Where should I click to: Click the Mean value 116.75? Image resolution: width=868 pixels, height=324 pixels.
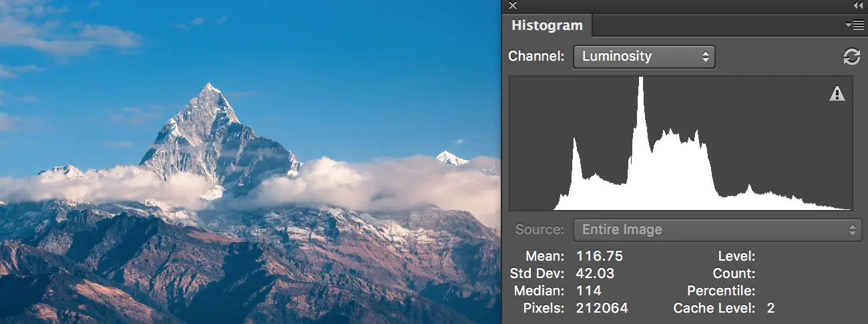click(x=594, y=256)
